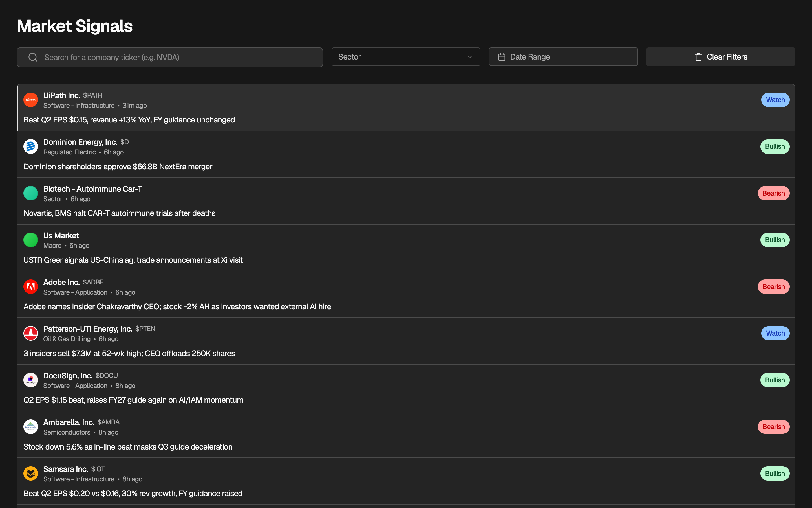Open the Samsara Inc. name
The height and width of the screenshot is (508, 812).
(65, 469)
